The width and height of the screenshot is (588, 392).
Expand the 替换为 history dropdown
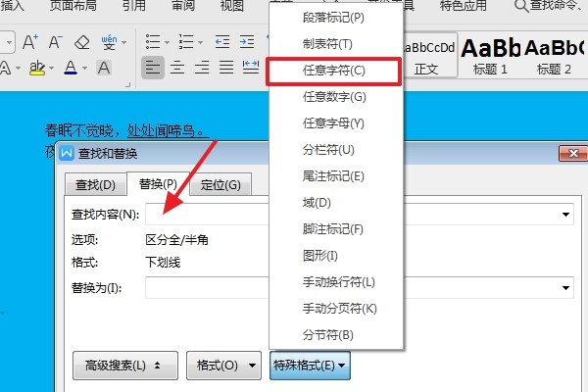tap(565, 288)
